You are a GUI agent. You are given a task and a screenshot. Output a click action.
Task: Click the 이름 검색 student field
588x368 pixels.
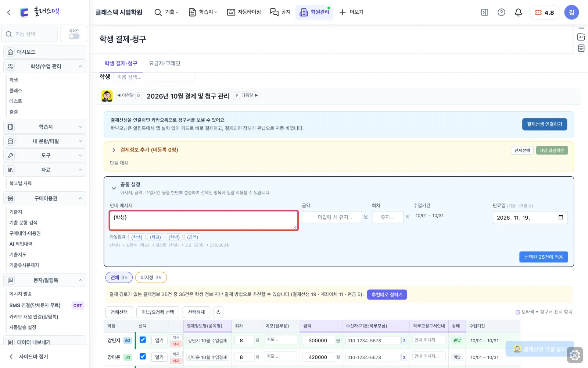click(154, 77)
